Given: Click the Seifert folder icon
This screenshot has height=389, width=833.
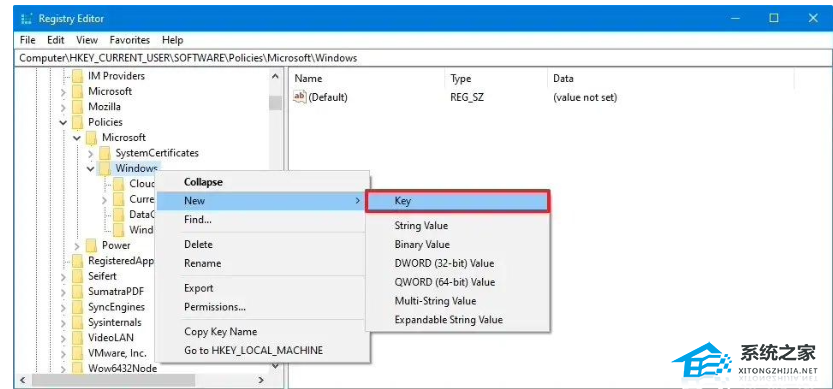Looking at the screenshot, I should 78,276.
